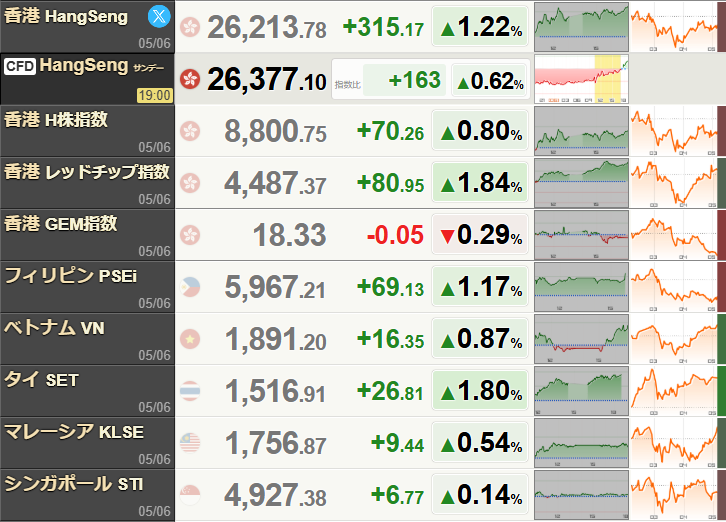Open CFD HangSeng red-yellow chart thumbnail
The height and width of the screenshot is (522, 726).
point(582,79)
